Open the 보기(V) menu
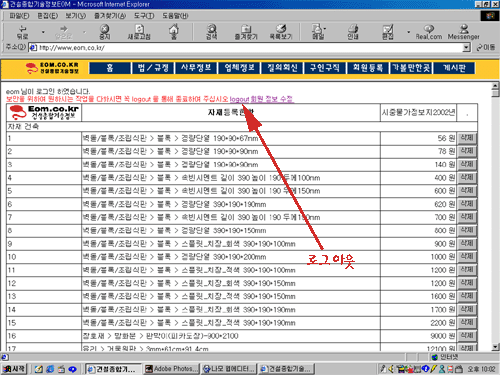500x375 pixels. (75, 16)
